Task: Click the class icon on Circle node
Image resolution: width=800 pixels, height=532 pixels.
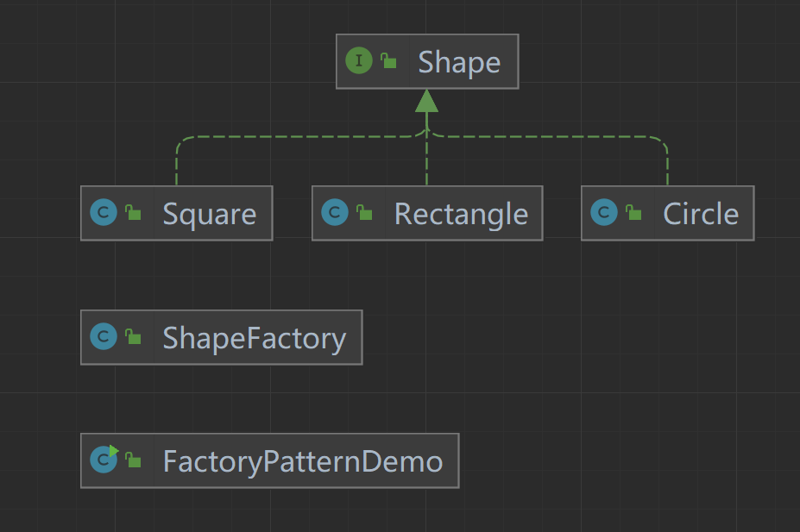Action: click(604, 213)
